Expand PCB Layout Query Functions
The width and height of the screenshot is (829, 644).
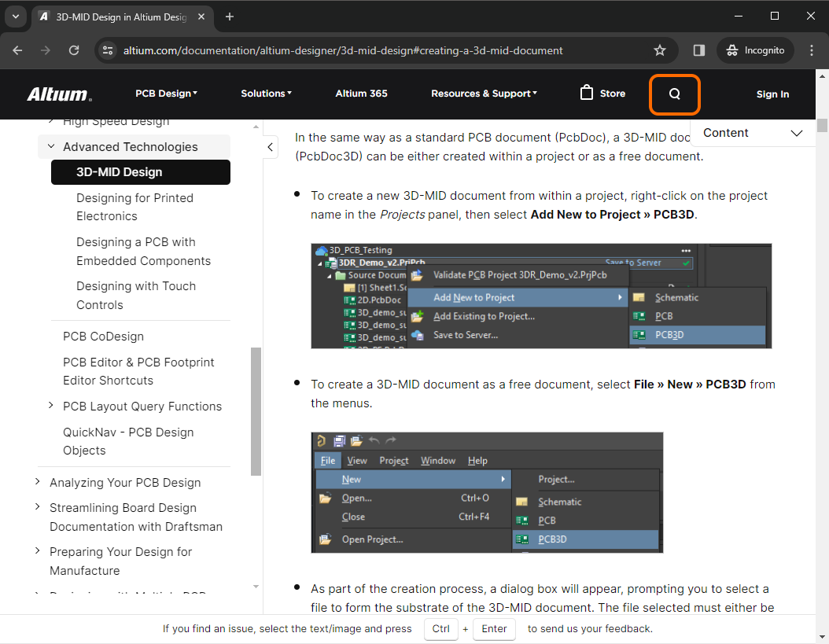[51, 406]
